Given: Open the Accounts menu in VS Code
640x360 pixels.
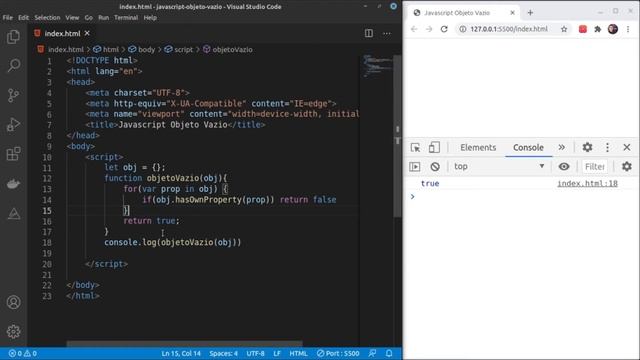Looking at the screenshot, I should [x=13, y=302].
